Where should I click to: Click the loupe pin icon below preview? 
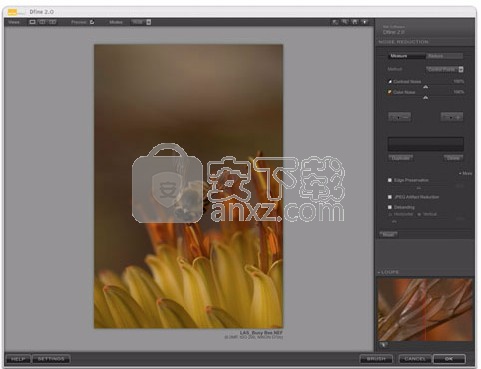click(x=384, y=345)
